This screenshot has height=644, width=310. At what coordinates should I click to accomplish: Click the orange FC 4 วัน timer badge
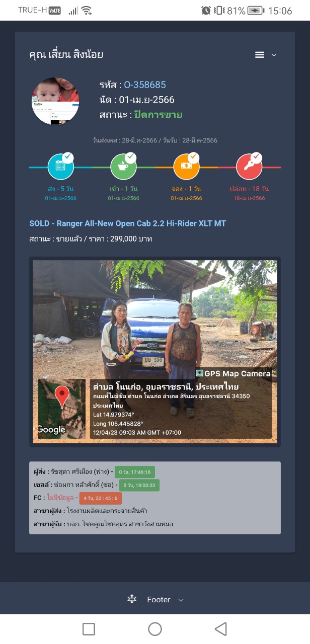(100, 498)
